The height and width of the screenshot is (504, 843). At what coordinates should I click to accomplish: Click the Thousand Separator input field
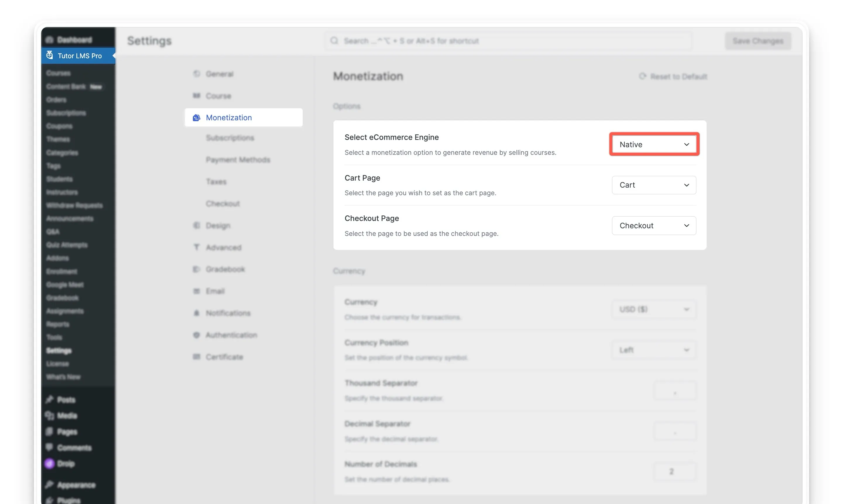675,390
